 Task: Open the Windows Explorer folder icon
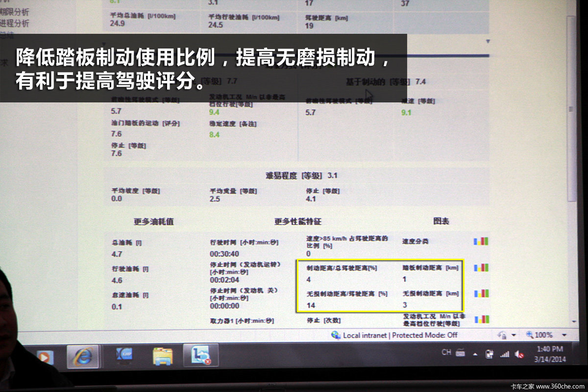coord(162,356)
